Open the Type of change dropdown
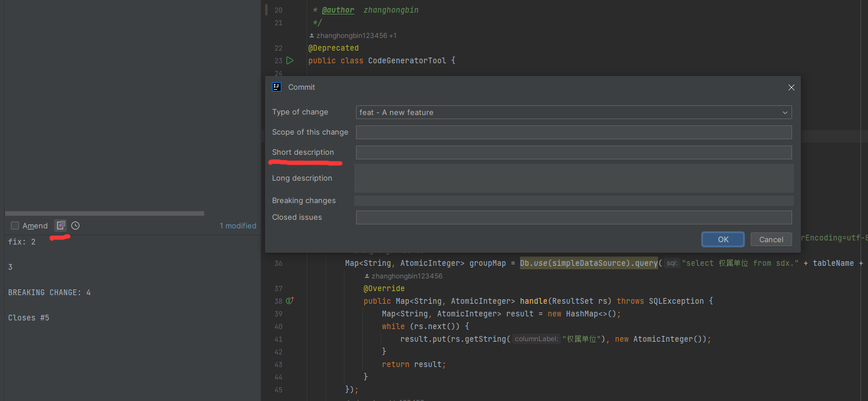The height and width of the screenshot is (401, 868). click(x=574, y=112)
